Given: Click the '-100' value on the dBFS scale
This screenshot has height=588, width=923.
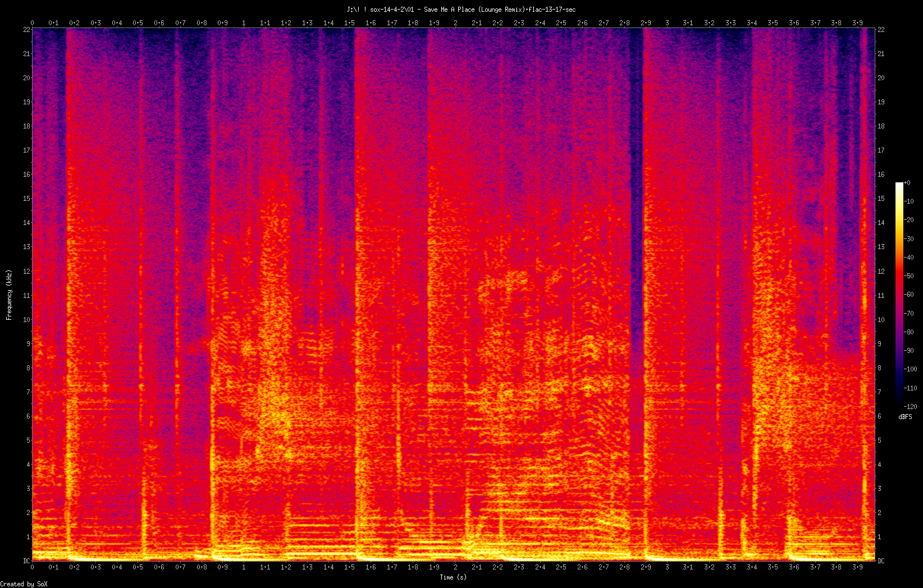Looking at the screenshot, I should tap(911, 369).
